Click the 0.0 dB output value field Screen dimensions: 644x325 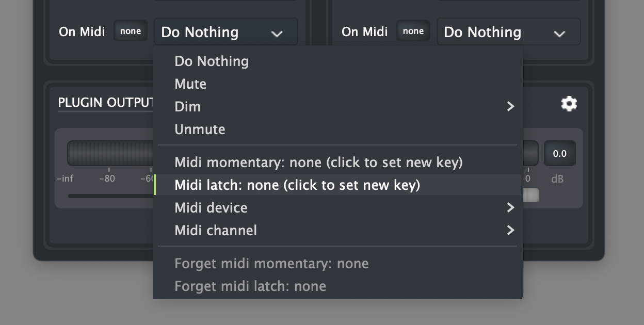[x=559, y=154]
